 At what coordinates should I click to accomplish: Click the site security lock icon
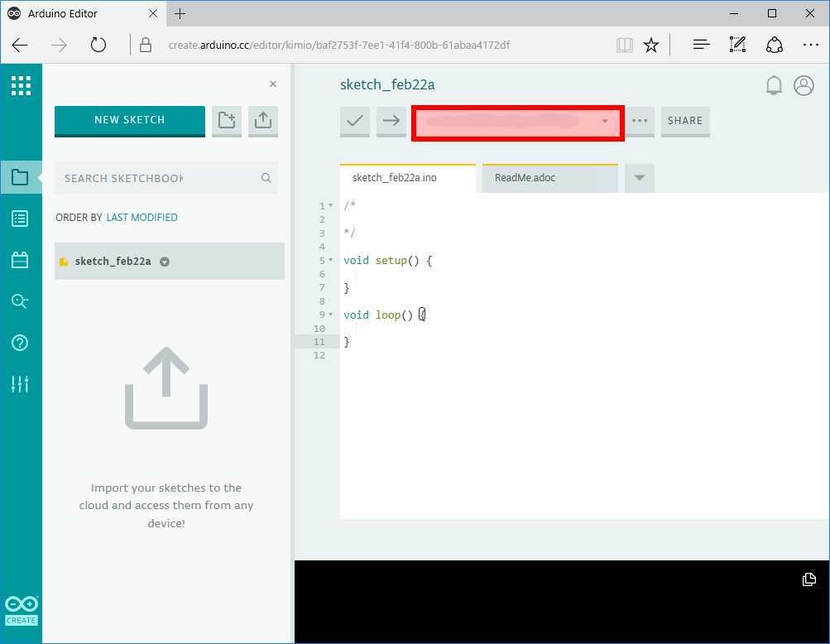point(146,45)
